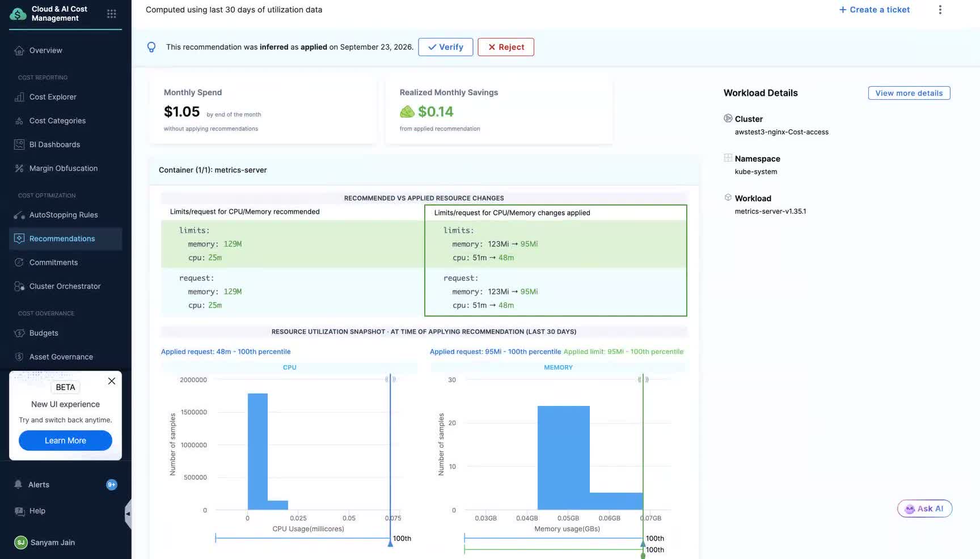The width and height of the screenshot is (980, 559).
Task: Click the Asset Governance shield icon
Action: [x=19, y=357]
